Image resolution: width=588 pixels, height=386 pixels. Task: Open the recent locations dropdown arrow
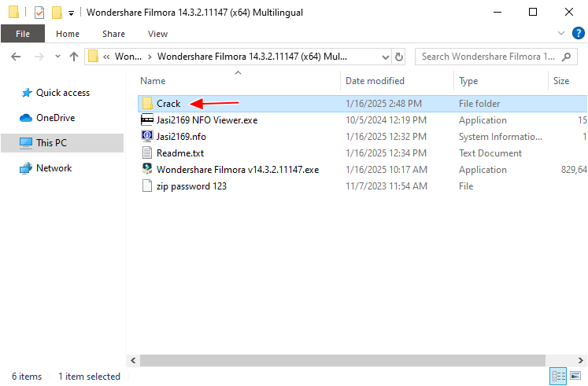[56, 57]
